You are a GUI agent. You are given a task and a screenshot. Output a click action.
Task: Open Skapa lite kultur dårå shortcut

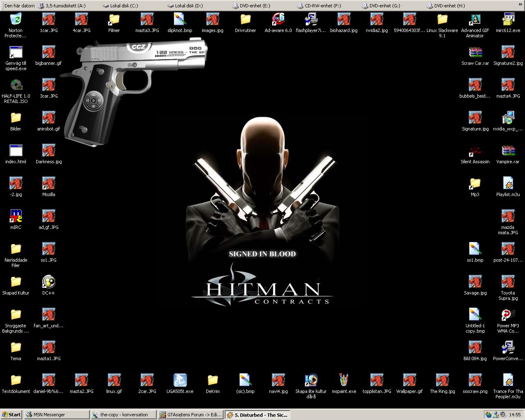[311, 386]
